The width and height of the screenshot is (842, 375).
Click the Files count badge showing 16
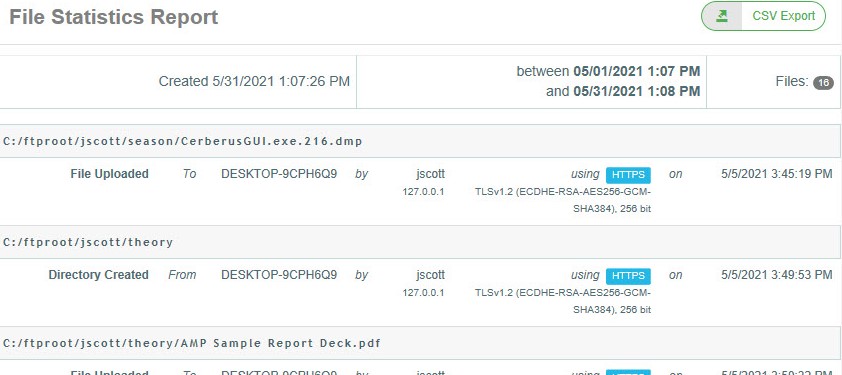click(823, 83)
